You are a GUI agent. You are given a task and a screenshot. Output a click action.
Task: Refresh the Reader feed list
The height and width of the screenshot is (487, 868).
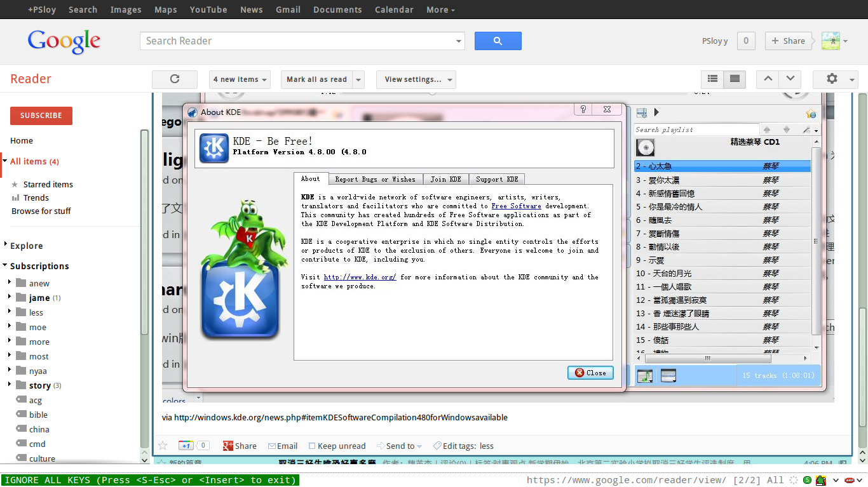[175, 79]
